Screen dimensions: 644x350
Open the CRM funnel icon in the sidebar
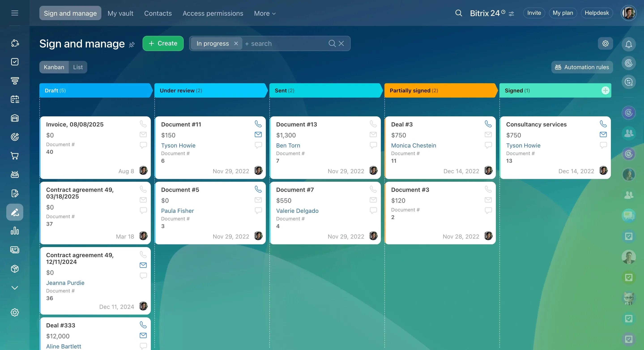coord(15,81)
